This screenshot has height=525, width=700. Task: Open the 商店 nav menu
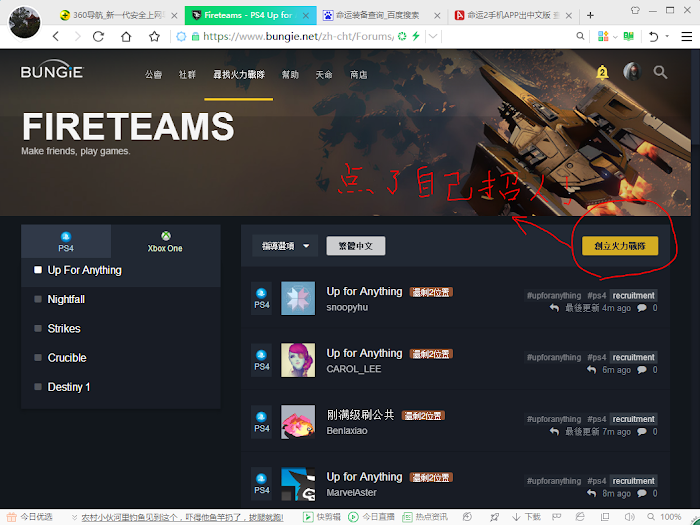pos(358,75)
